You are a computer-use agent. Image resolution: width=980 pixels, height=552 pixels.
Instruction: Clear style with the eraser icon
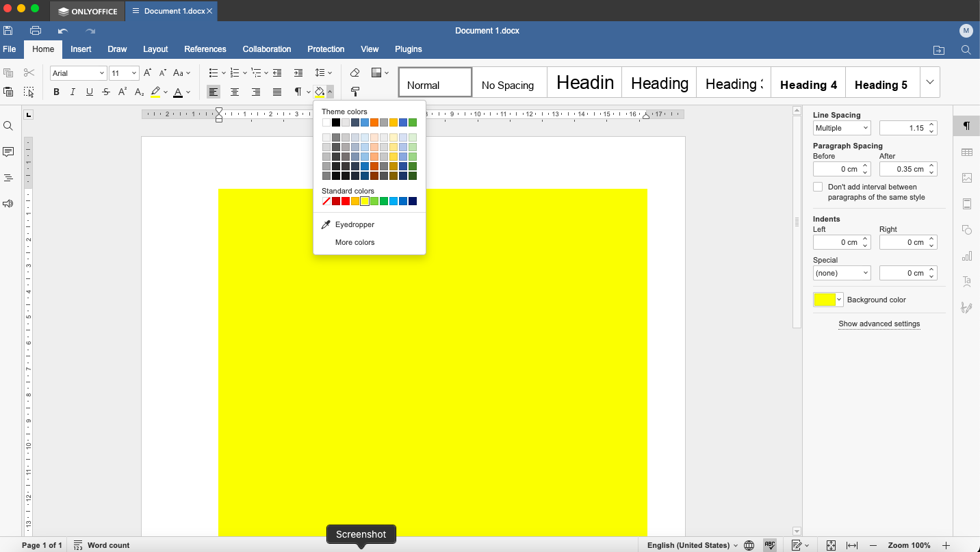pos(354,73)
